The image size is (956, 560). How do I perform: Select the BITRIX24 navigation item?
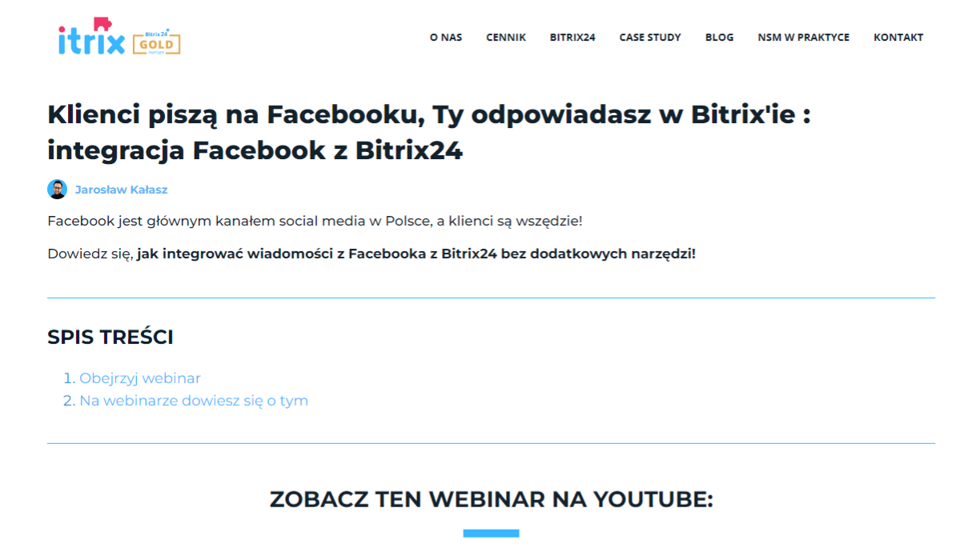572,37
